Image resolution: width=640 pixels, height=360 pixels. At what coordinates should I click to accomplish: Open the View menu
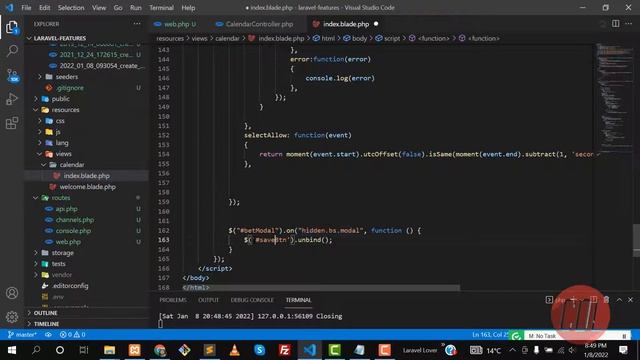pos(99,8)
